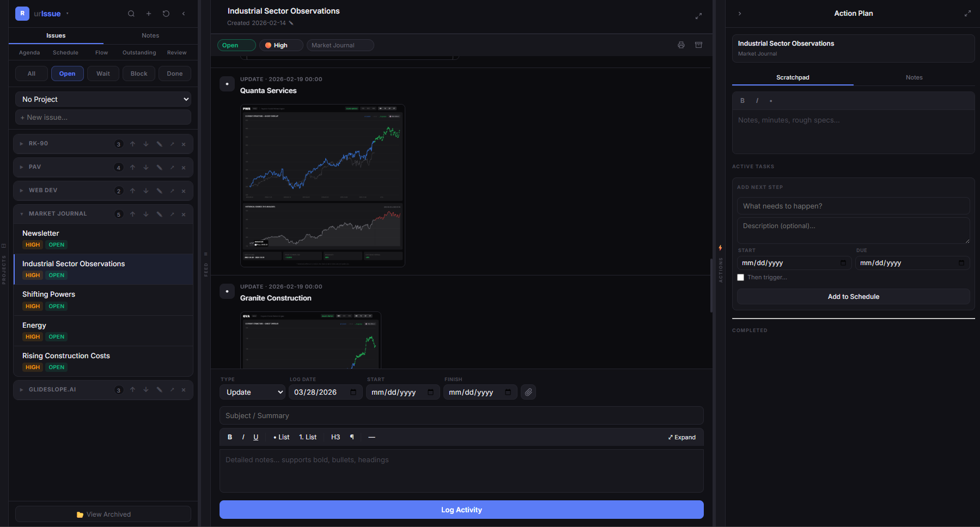Screen dimensions: 980x527
Task: Click the Log Activity button
Action: click(x=461, y=510)
